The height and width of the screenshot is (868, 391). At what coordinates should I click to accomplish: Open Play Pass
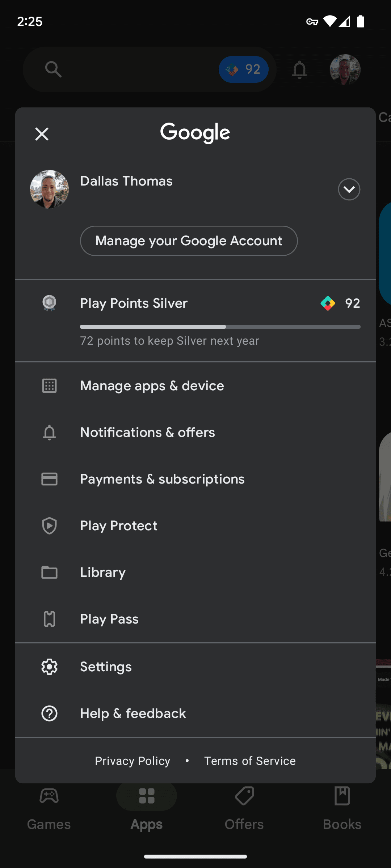(x=195, y=619)
